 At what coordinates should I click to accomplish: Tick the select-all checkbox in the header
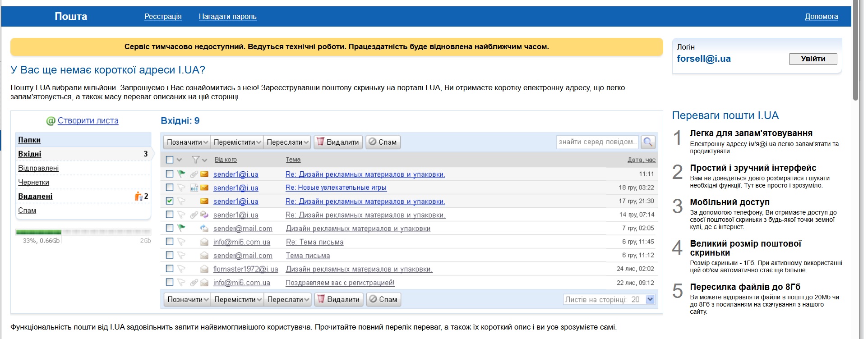pos(170,160)
